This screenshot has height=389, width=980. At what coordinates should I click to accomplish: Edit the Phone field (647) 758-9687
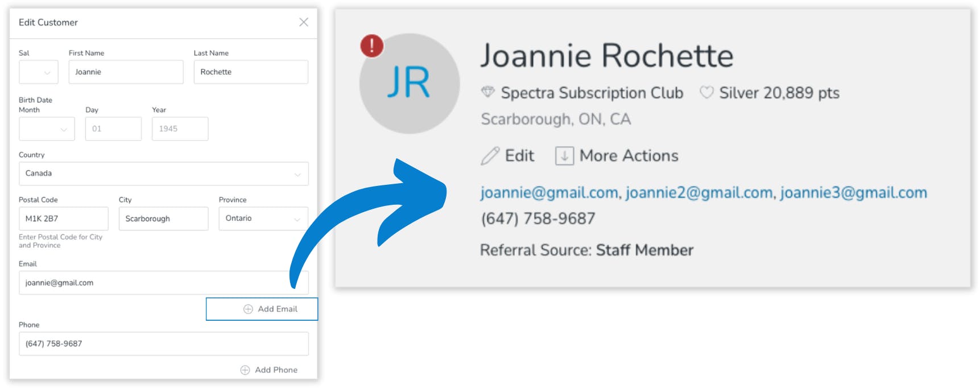(x=164, y=344)
